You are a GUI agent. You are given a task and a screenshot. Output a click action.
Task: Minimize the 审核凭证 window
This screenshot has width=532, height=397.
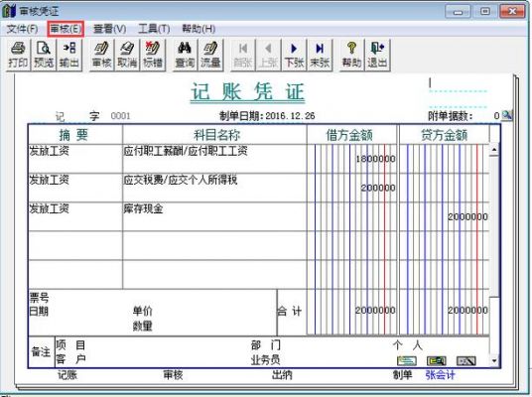click(458, 12)
